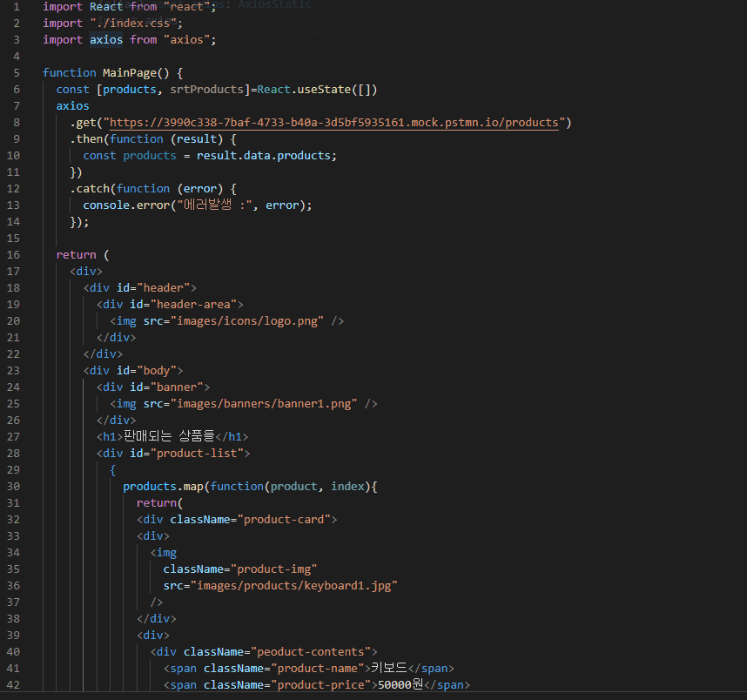Open the mock.pstmn.io products URL

tap(334, 123)
